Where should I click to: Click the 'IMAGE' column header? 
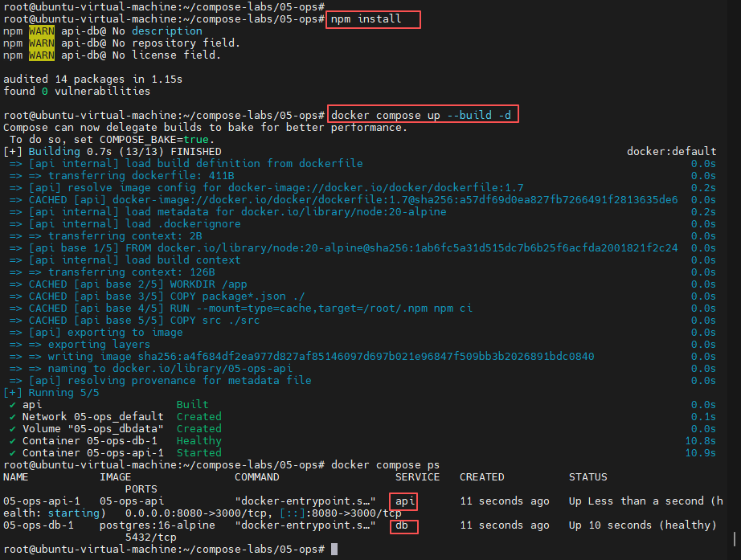click(x=115, y=477)
